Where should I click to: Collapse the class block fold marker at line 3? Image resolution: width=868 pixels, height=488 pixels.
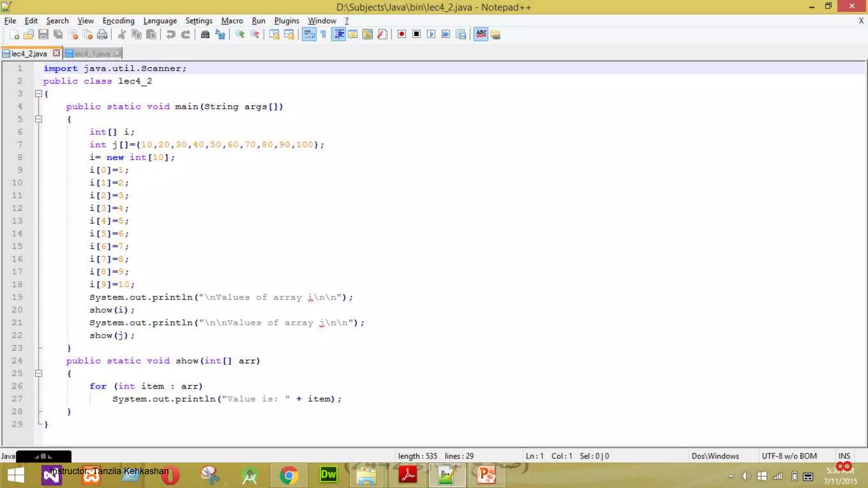[39, 94]
